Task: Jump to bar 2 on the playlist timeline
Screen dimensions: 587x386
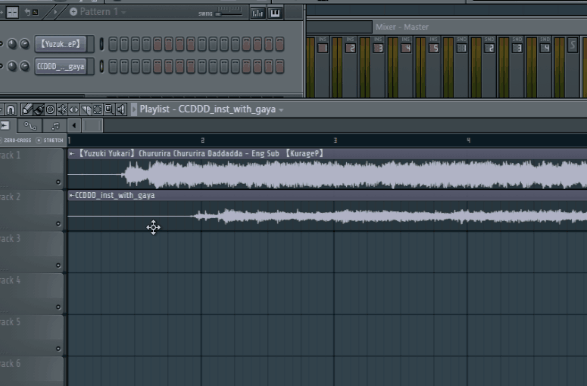Action: coord(203,140)
